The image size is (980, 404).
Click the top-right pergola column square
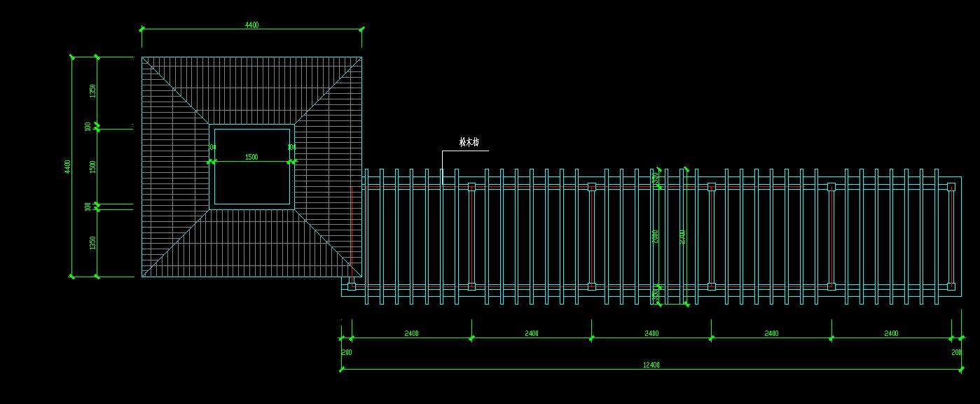tap(951, 187)
